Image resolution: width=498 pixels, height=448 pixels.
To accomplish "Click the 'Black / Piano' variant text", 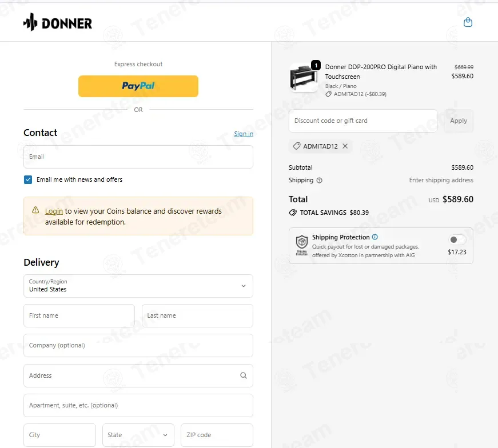I will click(341, 86).
